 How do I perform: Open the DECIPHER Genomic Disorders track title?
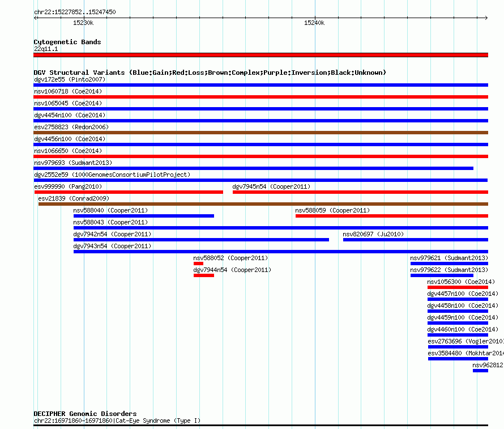click(85, 414)
